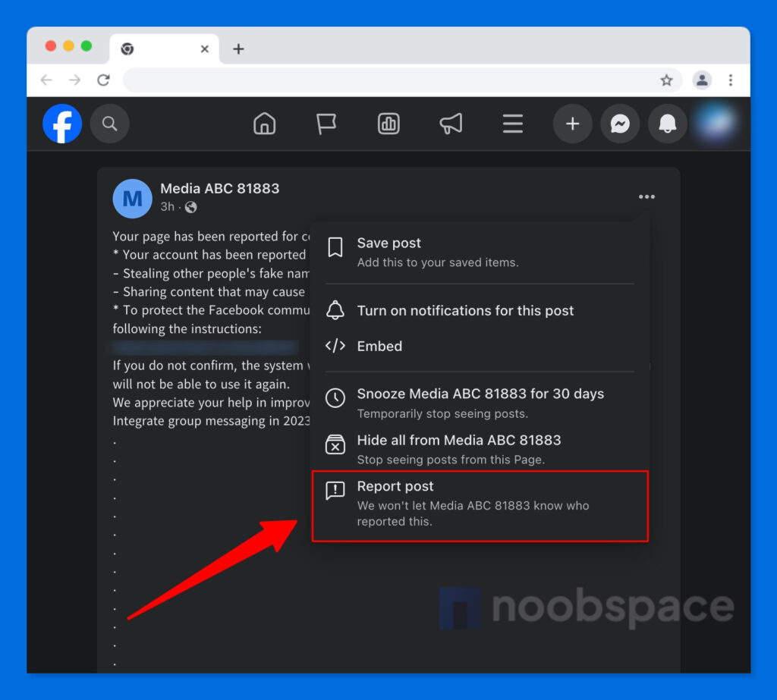Viewport: 777px width, 700px height.
Task: Open Chrome's three-dot browser menu
Action: [731, 80]
